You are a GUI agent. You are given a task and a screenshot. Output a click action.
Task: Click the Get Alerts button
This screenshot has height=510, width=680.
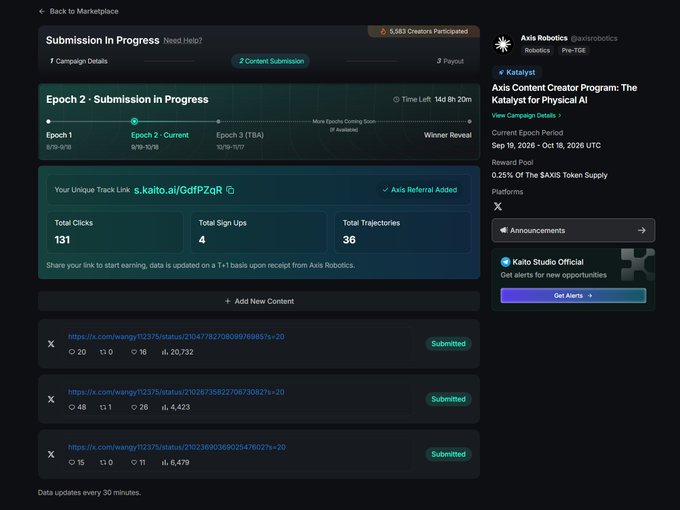click(573, 296)
